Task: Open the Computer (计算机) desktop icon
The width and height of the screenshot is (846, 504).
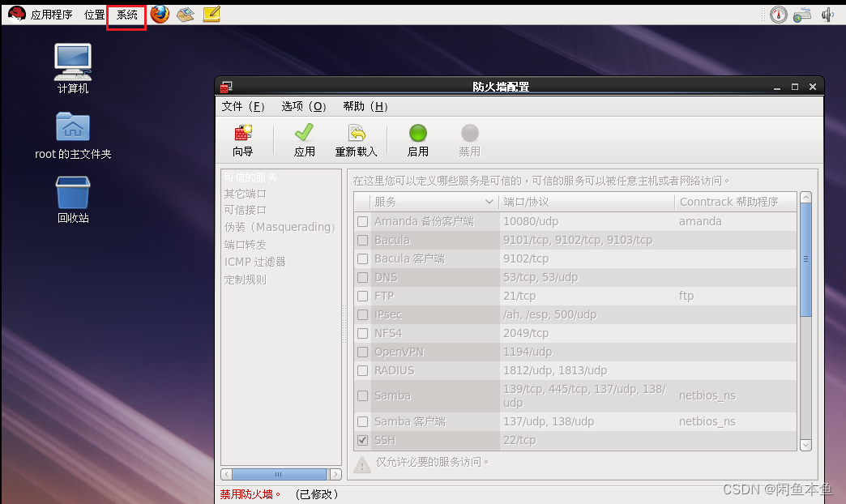Action: 73,69
